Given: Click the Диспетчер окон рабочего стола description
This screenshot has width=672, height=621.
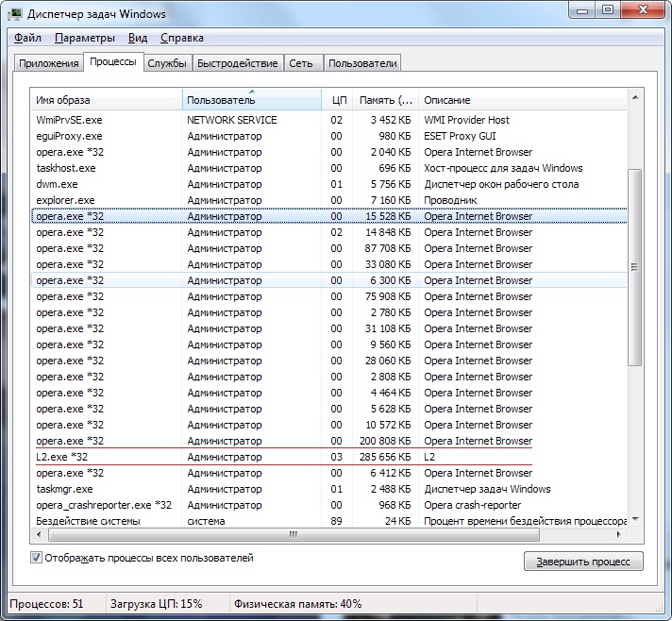Looking at the screenshot, I should (501, 184).
